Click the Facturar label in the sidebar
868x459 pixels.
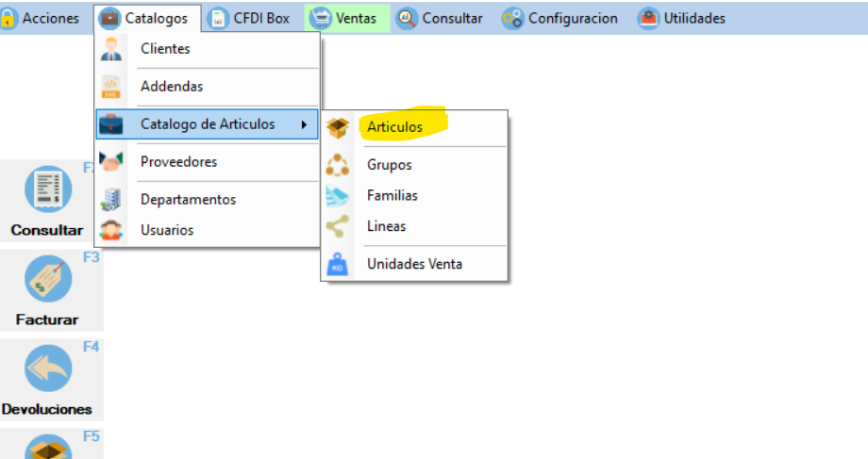tap(47, 320)
